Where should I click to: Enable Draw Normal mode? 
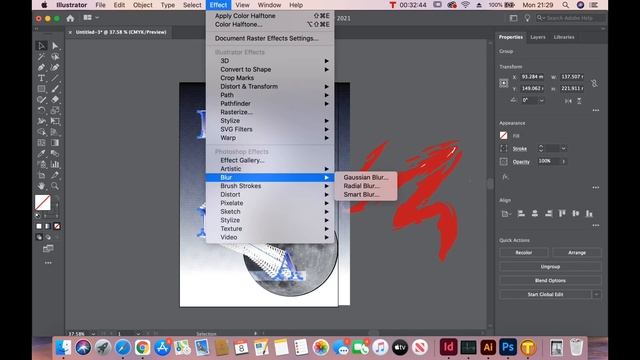[39, 237]
